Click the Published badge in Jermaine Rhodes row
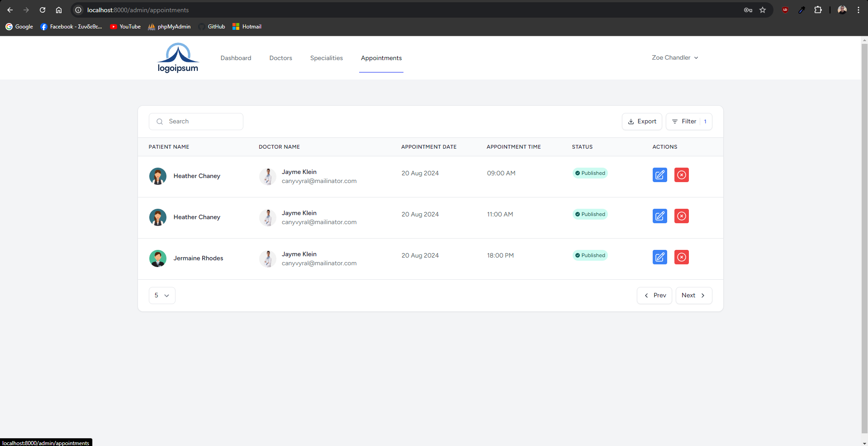Image resolution: width=868 pixels, height=446 pixels. click(x=590, y=255)
